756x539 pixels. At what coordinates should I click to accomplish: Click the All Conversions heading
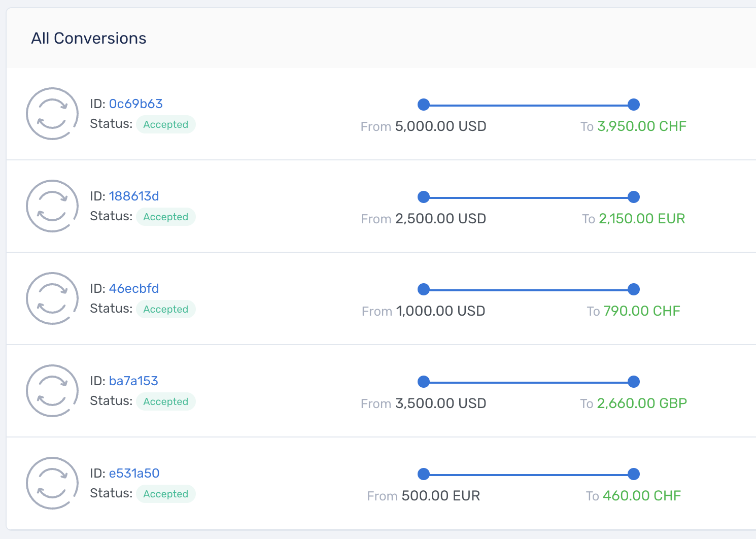89,38
